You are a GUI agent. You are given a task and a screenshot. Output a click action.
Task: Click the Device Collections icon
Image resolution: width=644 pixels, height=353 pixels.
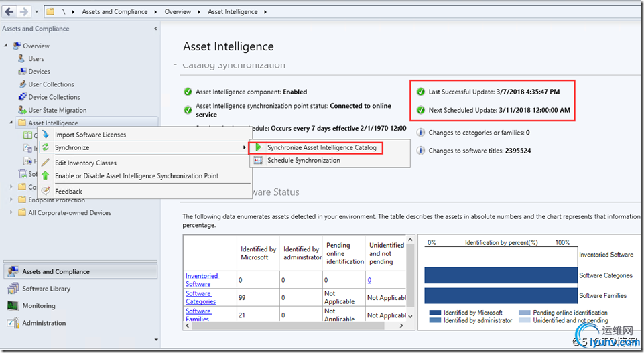click(23, 97)
